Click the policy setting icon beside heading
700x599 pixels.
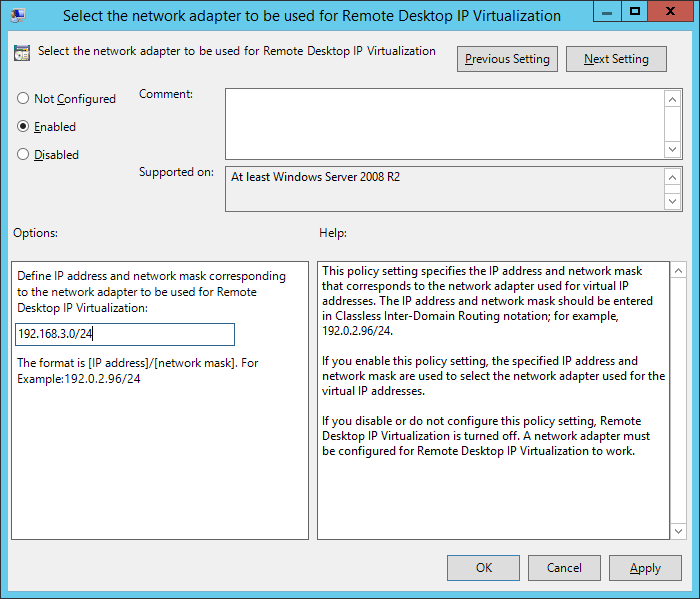pos(22,53)
